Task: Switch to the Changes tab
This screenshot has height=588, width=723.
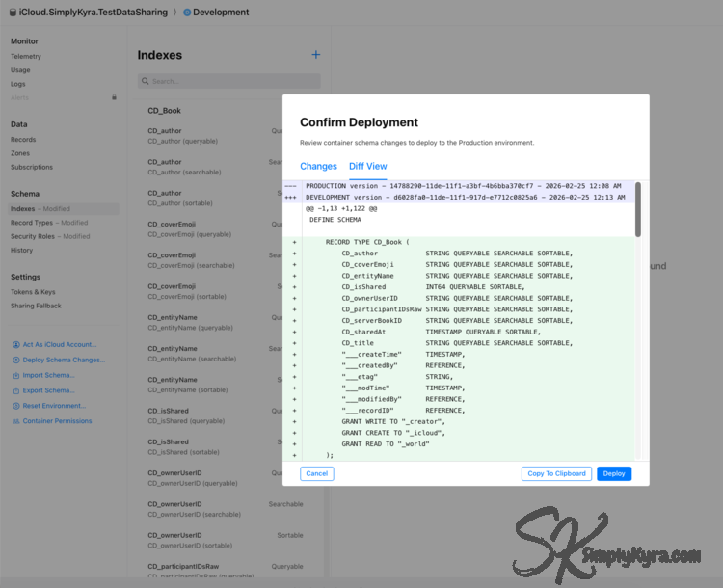Action: 319,166
